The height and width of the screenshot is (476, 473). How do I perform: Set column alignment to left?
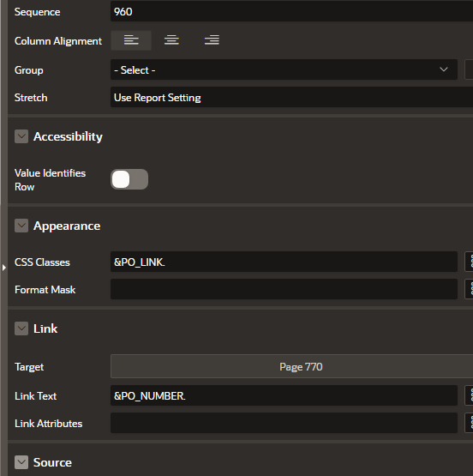[x=131, y=40]
